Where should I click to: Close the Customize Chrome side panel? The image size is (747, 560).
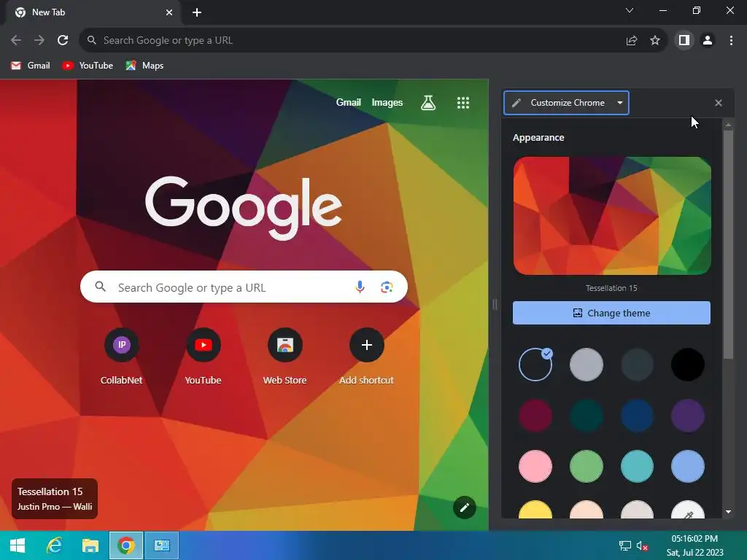tap(719, 103)
